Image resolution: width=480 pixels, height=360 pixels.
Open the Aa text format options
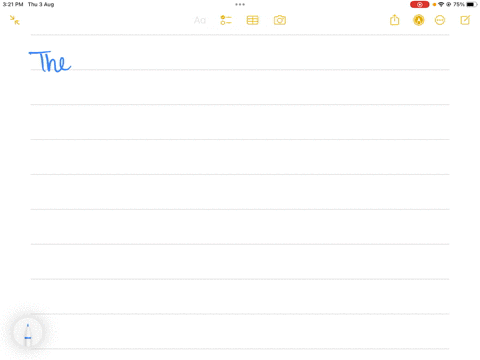click(200, 20)
